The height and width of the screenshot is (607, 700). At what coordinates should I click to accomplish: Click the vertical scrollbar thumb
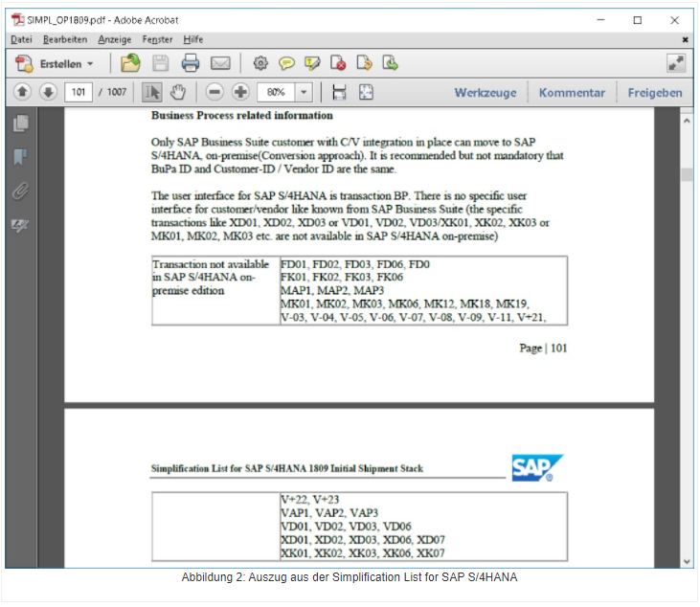tap(687, 174)
